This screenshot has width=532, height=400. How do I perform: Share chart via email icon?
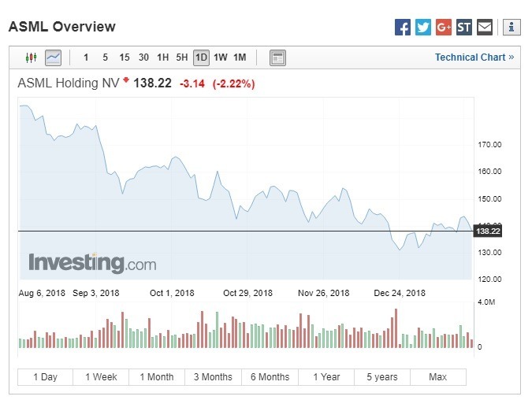[485, 27]
